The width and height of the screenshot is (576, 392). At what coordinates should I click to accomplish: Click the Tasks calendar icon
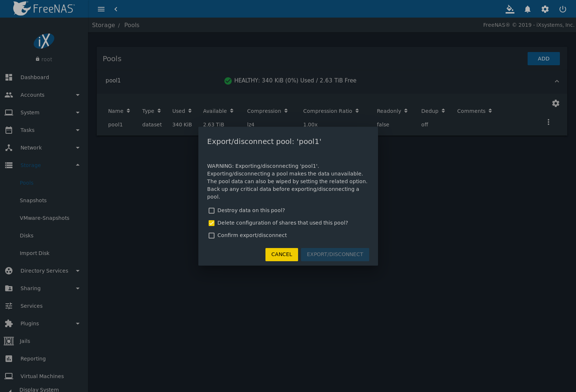click(x=9, y=130)
